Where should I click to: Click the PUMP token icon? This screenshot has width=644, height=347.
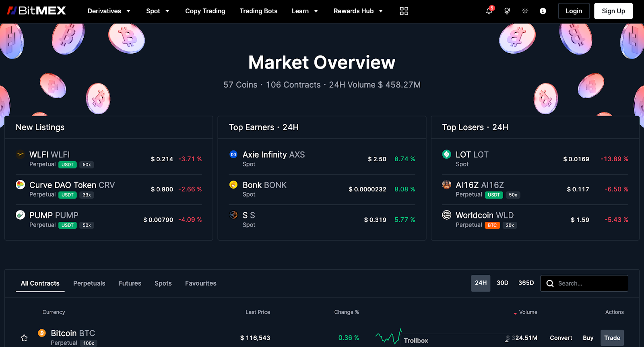(20, 215)
